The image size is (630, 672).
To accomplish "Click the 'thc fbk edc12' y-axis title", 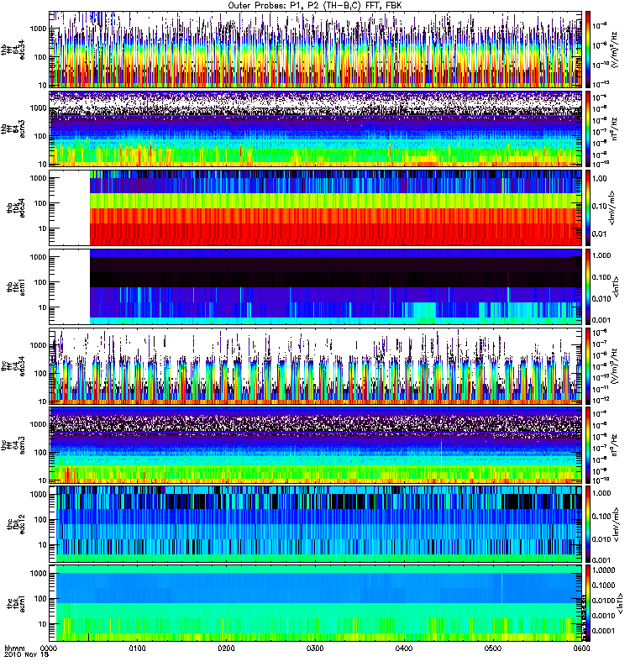I will (16, 524).
